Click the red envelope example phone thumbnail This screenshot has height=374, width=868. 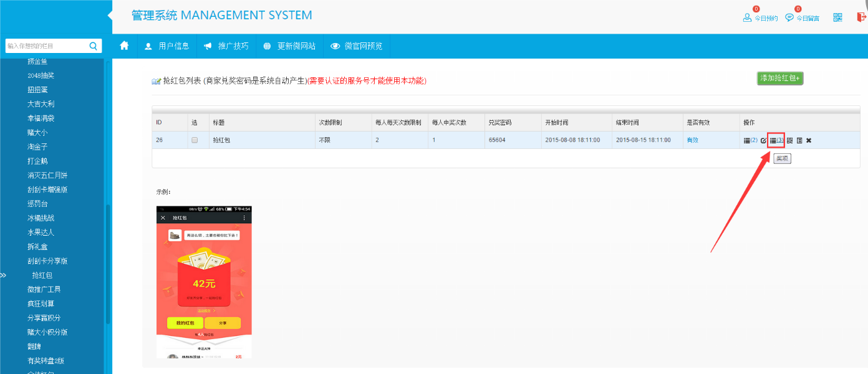204,282
